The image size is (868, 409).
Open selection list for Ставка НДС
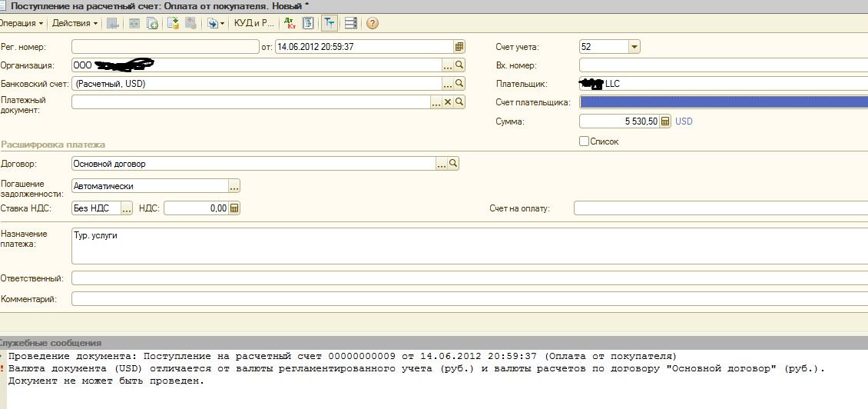coord(127,208)
